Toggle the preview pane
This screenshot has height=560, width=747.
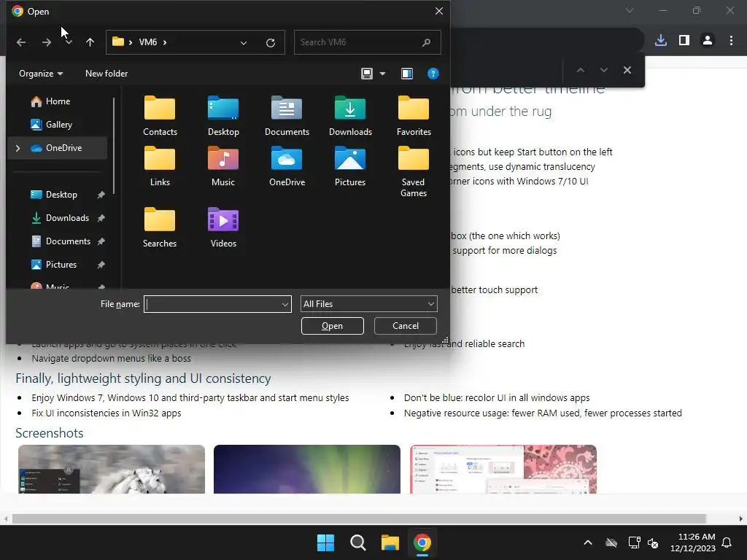pos(407,74)
